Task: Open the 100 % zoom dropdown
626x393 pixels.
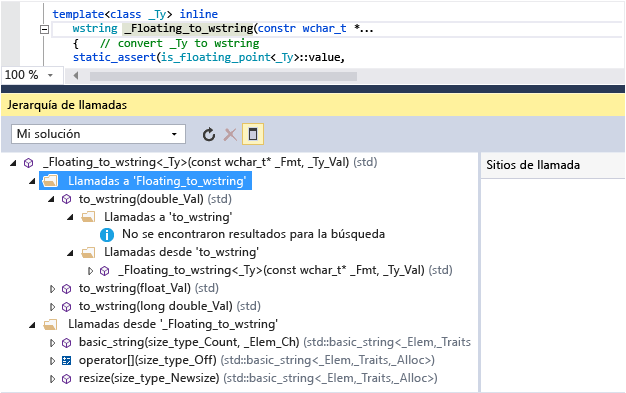Action: pos(50,75)
